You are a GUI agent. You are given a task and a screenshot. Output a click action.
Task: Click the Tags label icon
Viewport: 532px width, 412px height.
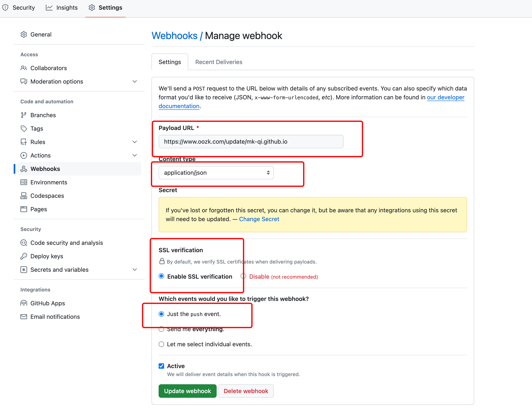pos(24,129)
